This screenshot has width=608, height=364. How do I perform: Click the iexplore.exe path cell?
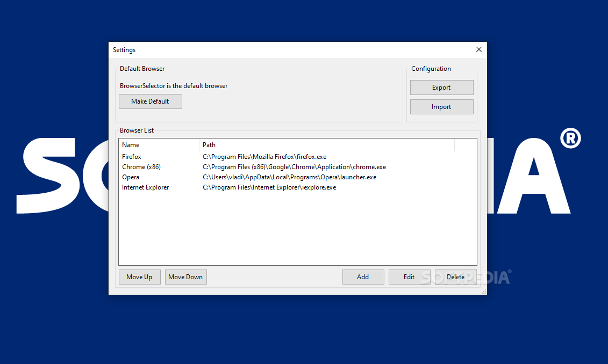point(269,187)
